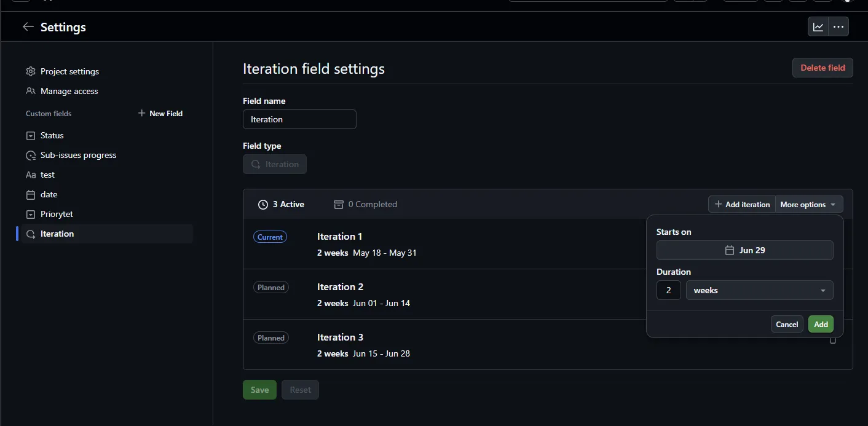Switch to the 0 Completed tab
Viewport: 868px width, 426px height.
pyautogui.click(x=365, y=204)
